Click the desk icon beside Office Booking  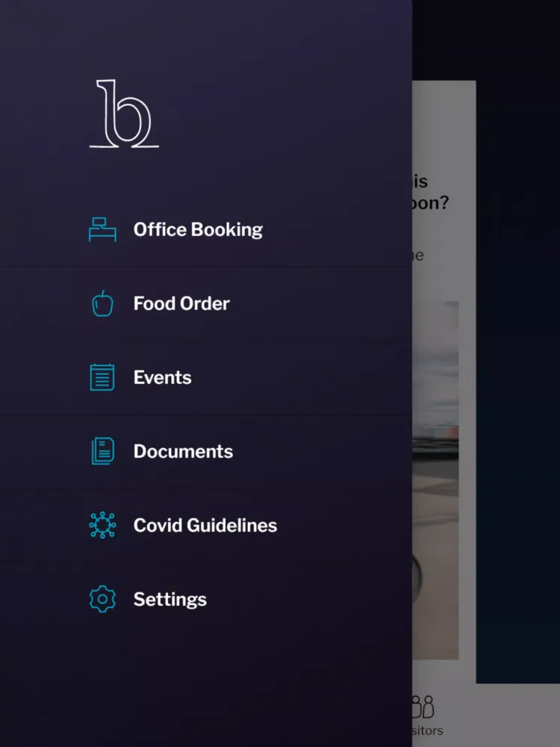[x=102, y=229]
